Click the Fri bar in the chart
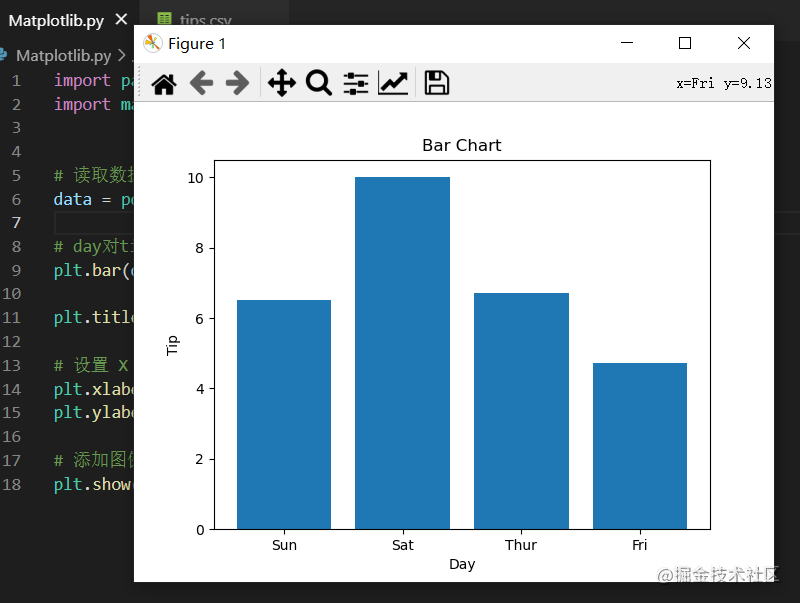 point(640,446)
